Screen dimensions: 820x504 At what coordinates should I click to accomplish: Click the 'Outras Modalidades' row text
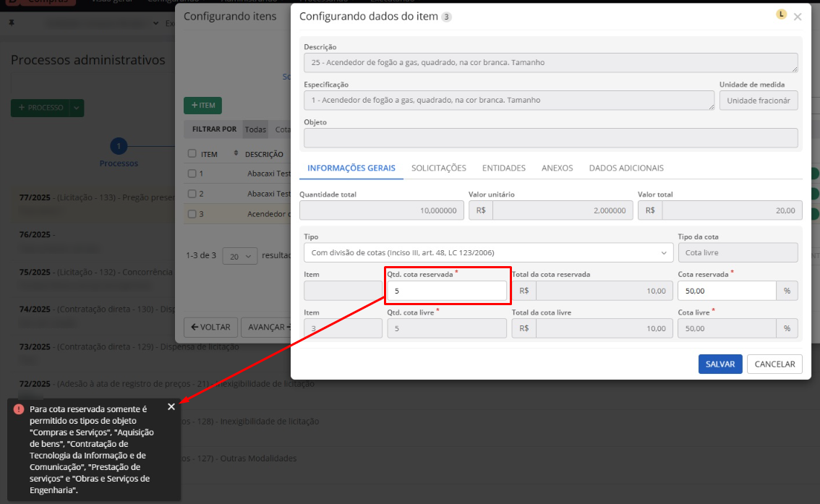coord(258,458)
